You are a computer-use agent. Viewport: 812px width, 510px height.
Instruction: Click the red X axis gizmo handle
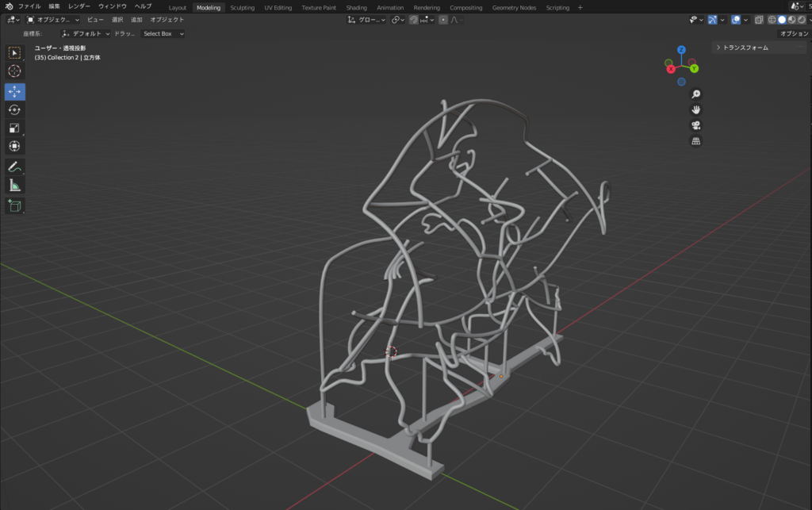click(x=671, y=69)
